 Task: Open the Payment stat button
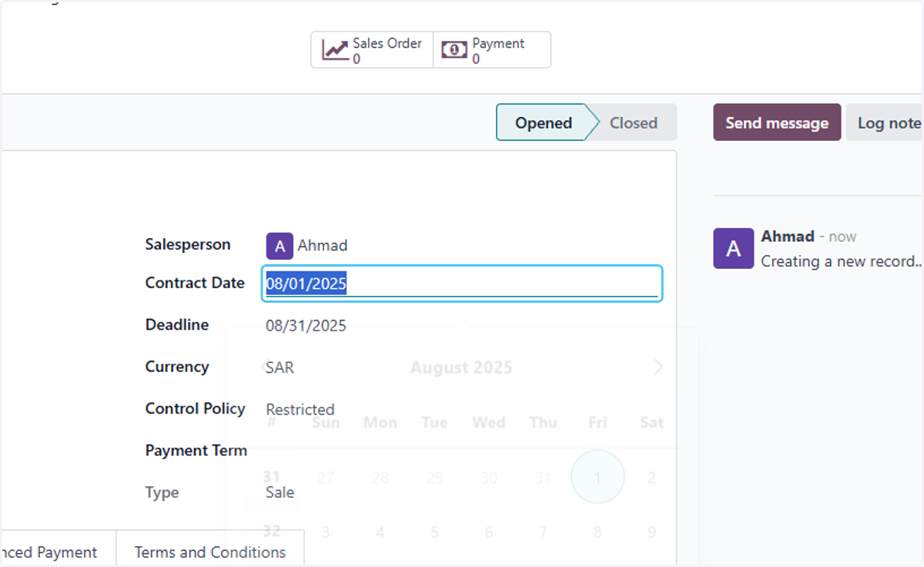pos(492,50)
